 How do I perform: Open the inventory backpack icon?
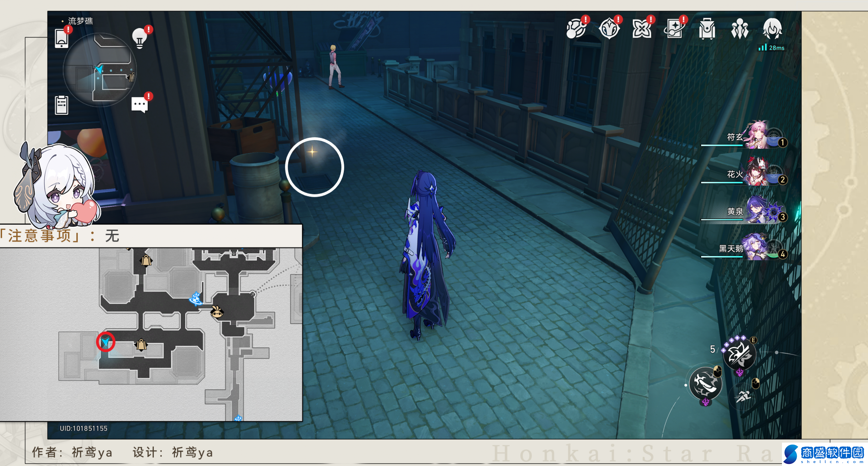click(707, 29)
